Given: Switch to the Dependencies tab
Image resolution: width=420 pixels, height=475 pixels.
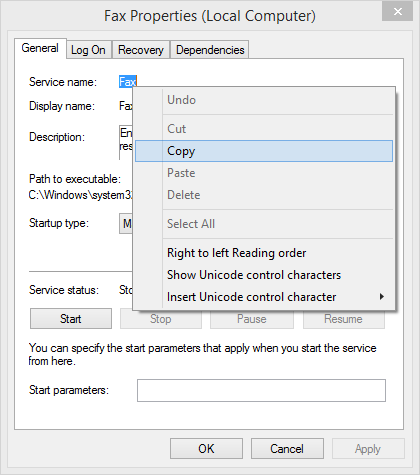Looking at the screenshot, I should click(210, 50).
